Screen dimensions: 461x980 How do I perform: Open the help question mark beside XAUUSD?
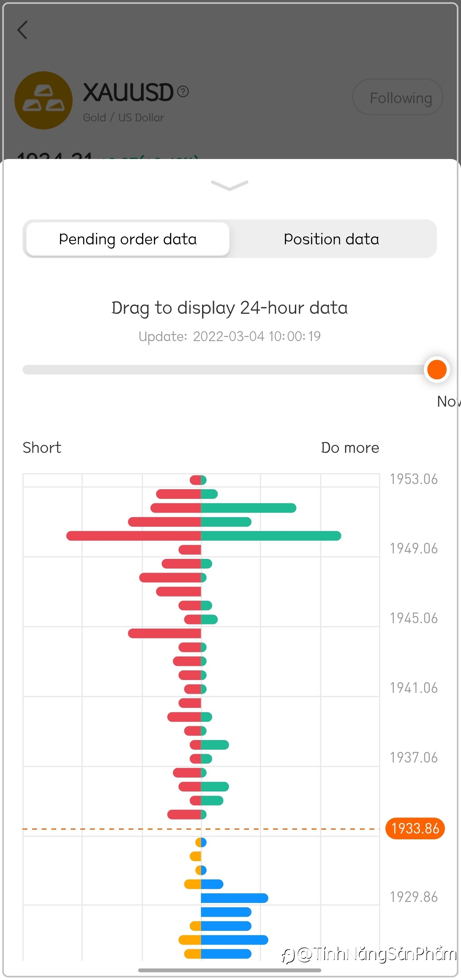[183, 92]
